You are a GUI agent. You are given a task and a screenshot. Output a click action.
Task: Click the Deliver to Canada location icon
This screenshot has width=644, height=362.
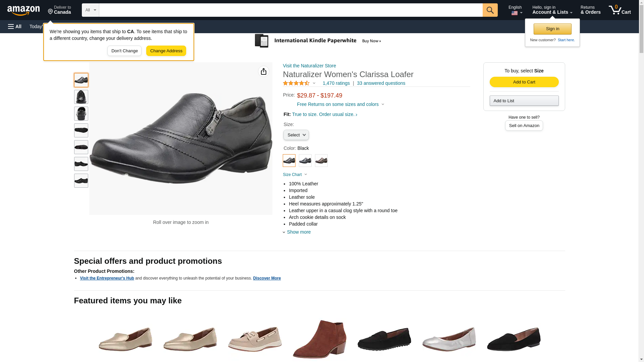pyautogui.click(x=50, y=12)
